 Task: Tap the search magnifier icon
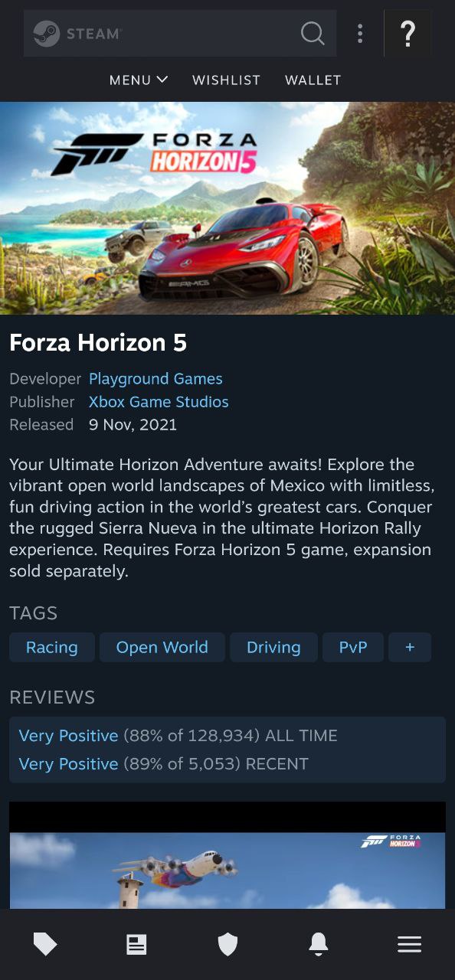point(313,34)
